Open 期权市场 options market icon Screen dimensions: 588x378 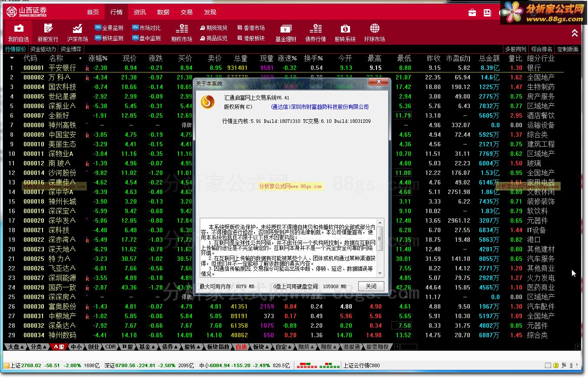(x=182, y=33)
